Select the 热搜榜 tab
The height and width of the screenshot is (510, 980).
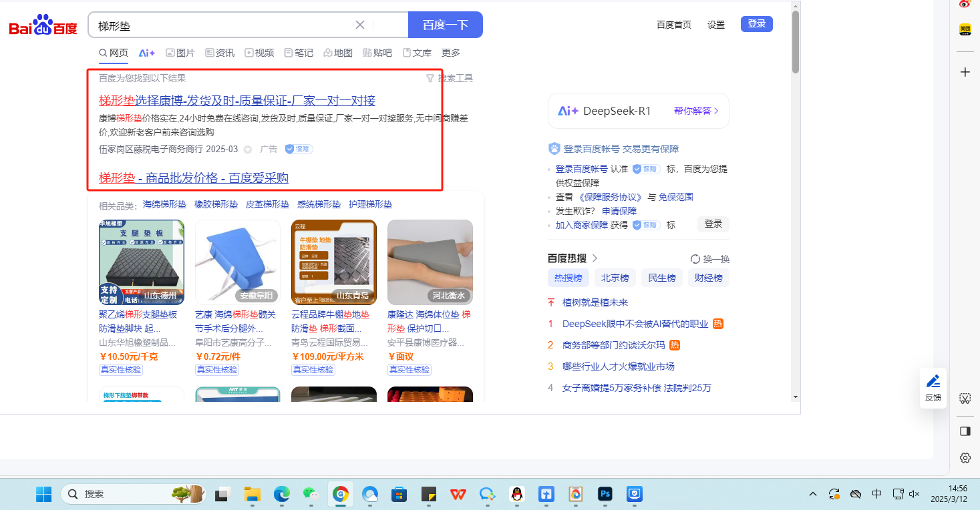[x=568, y=278]
